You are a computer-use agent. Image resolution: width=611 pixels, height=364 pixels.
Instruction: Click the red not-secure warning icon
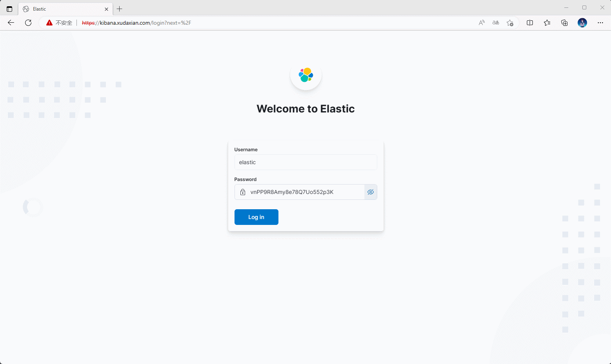pyautogui.click(x=49, y=23)
